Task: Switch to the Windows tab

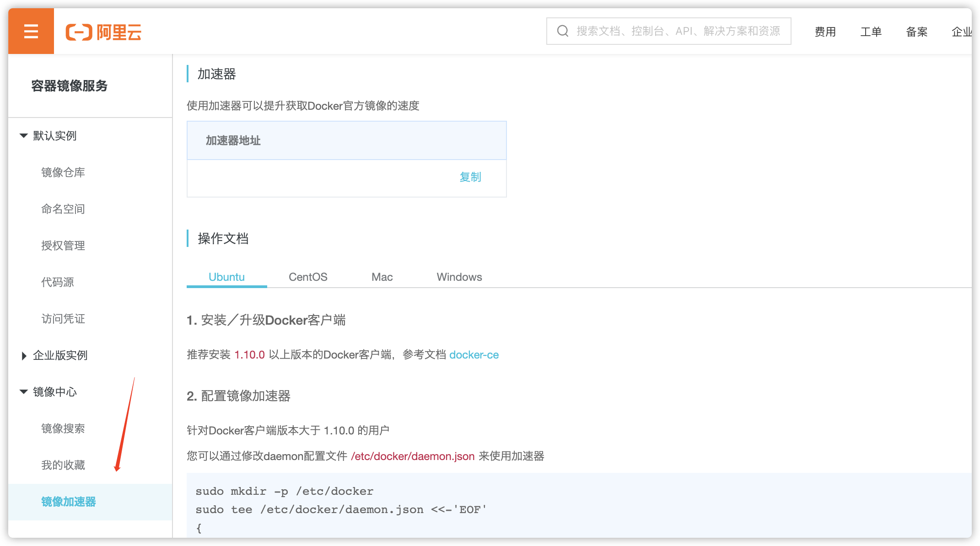Action: [x=459, y=277]
